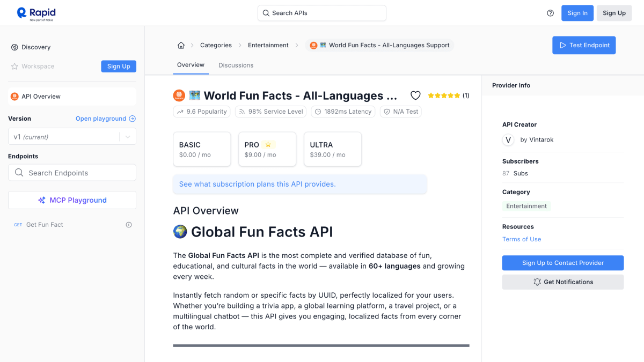This screenshot has height=362, width=644.
Task: Click the PRO plan star badge
Action: coord(269,145)
